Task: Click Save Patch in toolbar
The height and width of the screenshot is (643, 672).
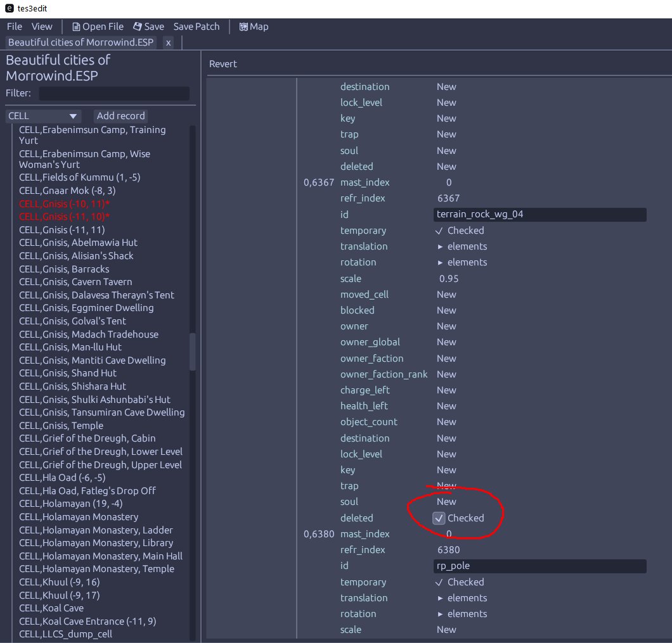Action: tap(197, 27)
